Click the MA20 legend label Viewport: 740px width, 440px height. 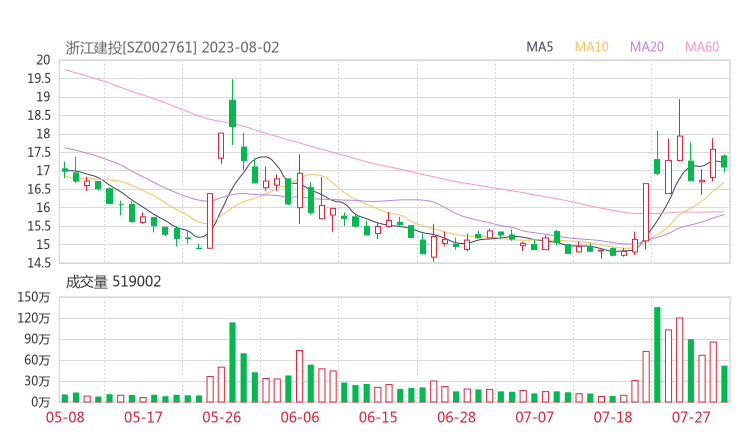coord(647,47)
